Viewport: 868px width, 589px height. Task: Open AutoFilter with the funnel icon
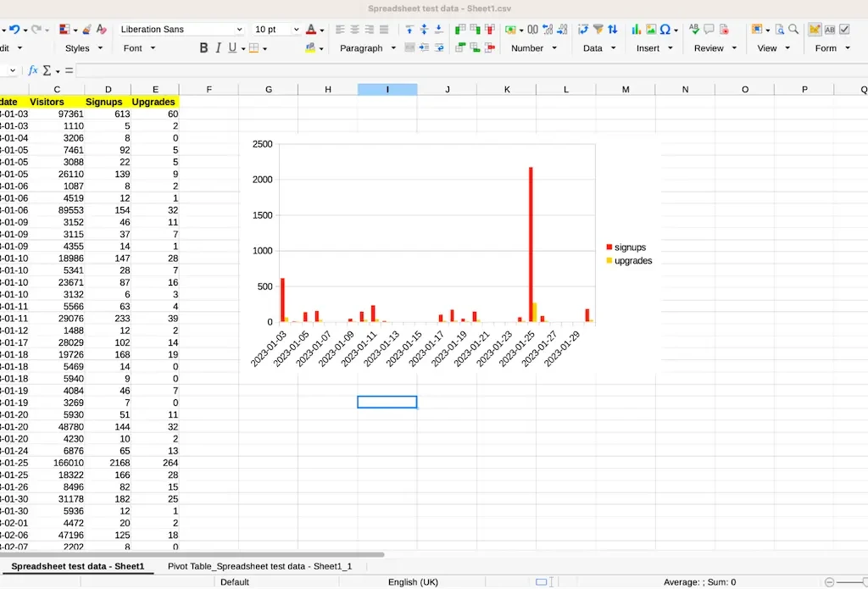[x=599, y=28]
